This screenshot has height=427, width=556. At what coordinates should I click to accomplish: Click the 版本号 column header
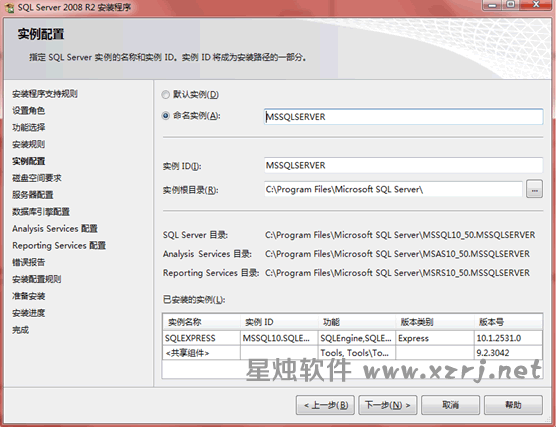click(x=508, y=322)
